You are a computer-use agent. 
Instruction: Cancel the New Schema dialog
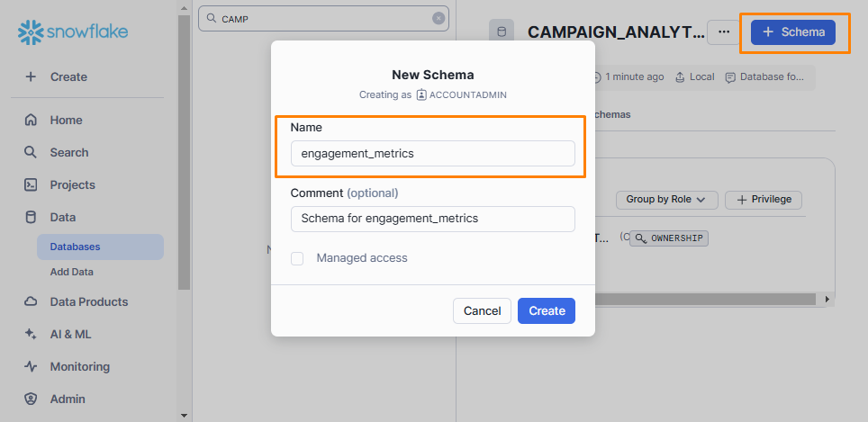(x=482, y=310)
